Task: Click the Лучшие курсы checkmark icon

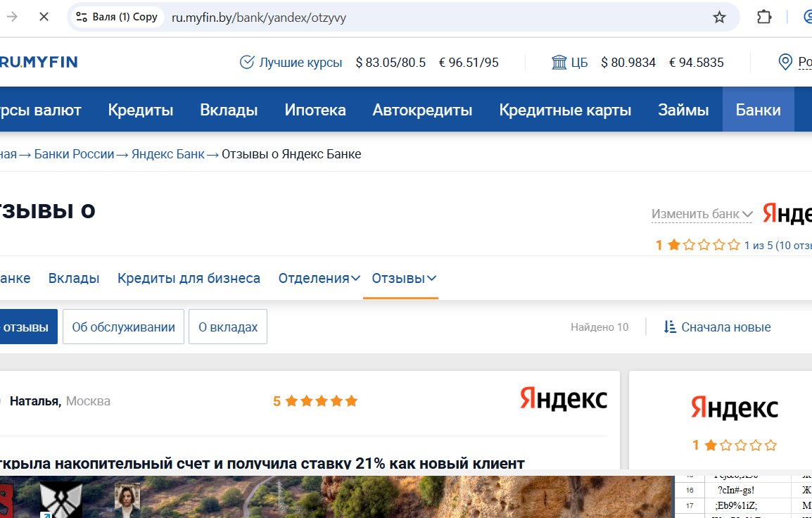Action: click(x=247, y=62)
